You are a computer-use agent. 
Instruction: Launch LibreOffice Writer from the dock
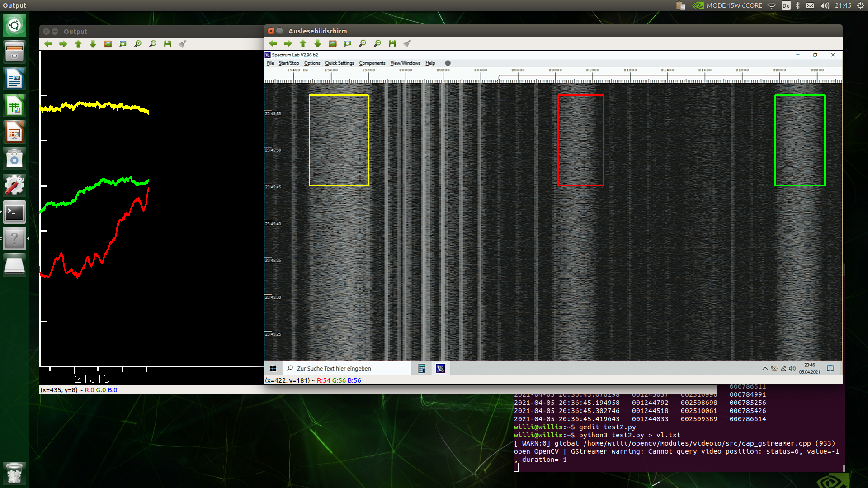(14, 79)
